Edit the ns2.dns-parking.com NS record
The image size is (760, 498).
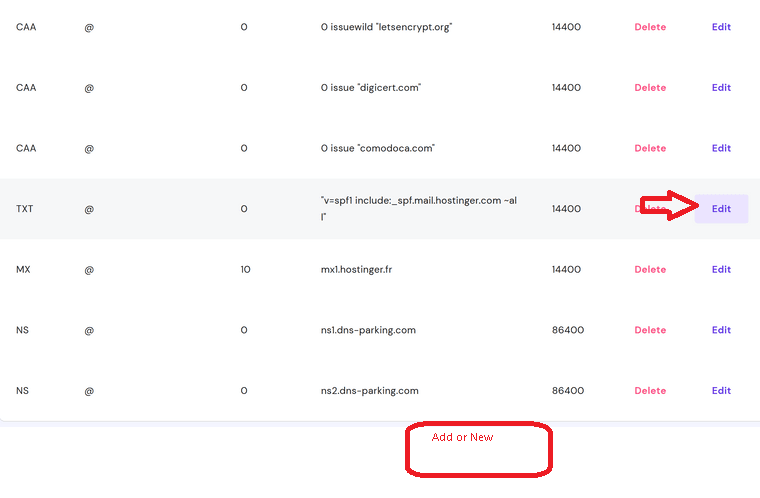pos(721,391)
